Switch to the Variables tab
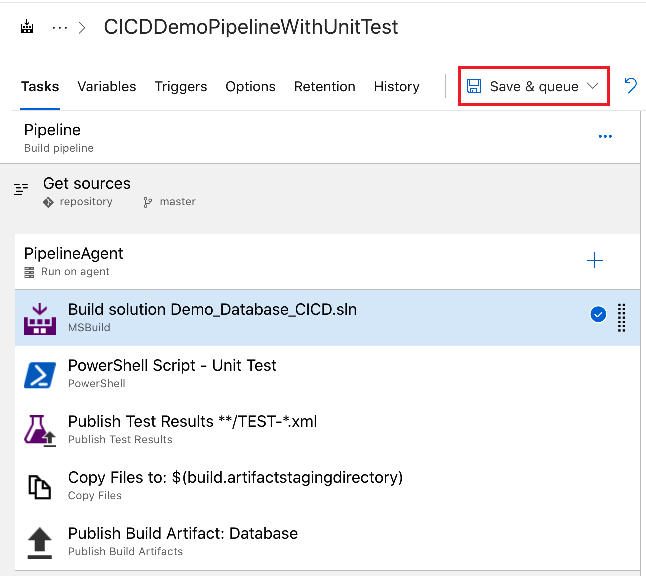 click(x=107, y=86)
